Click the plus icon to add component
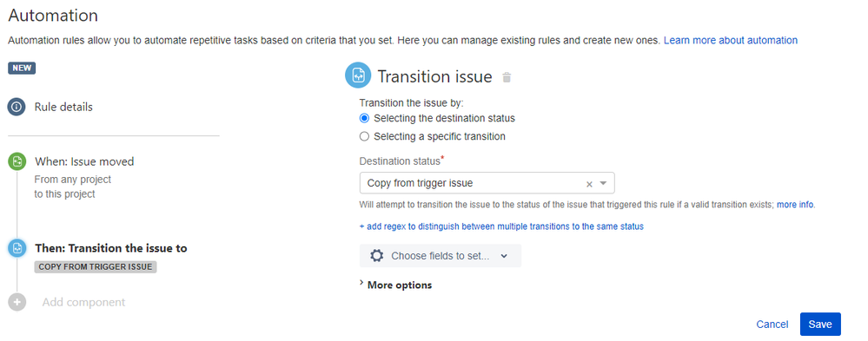 click(x=17, y=302)
